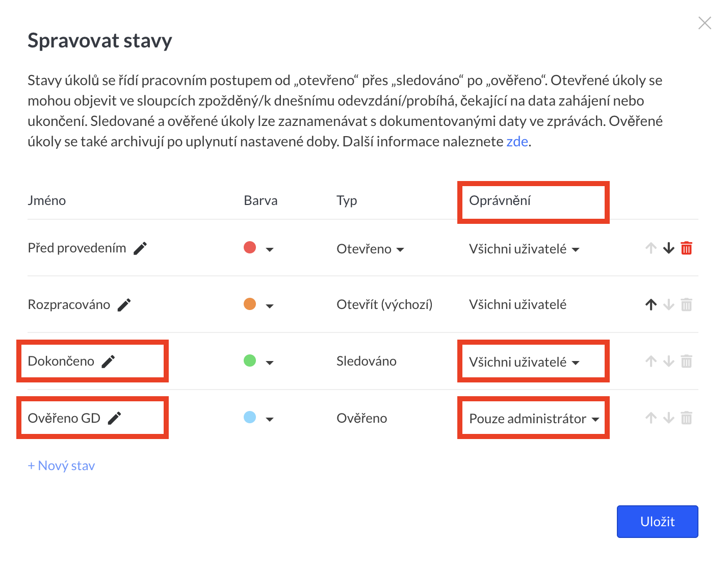Save changes with the Uložit button
This screenshot has height=566, width=728.
[657, 521]
